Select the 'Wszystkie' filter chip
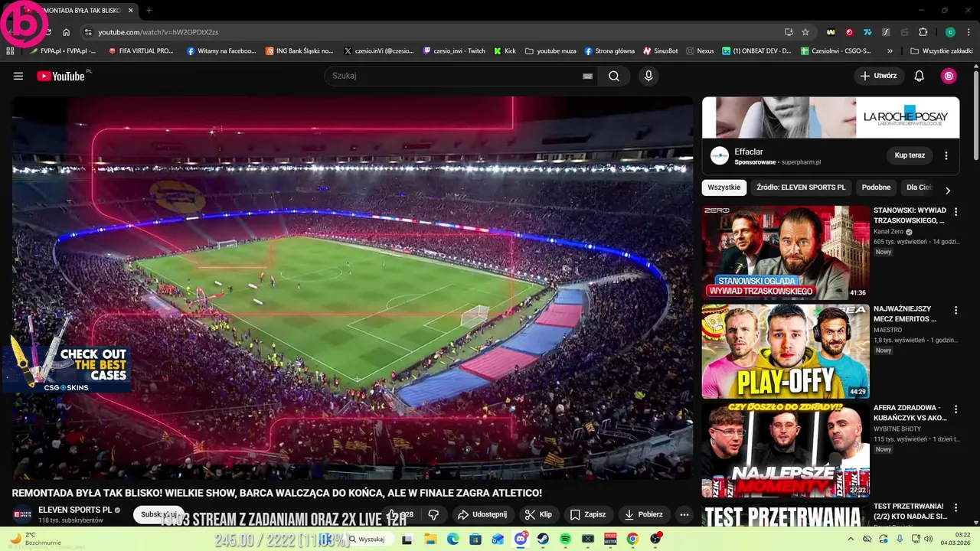Screen dimensions: 980x551 724,187
